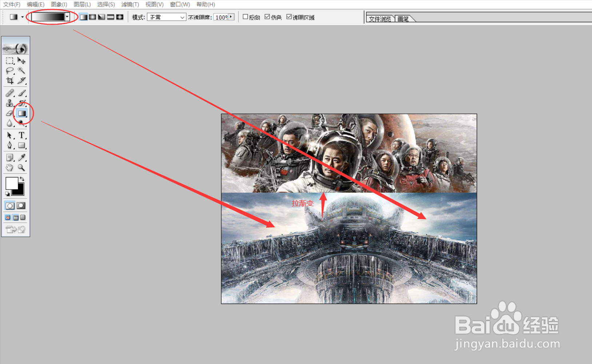Open the 窗口(W) menu
Viewport: 592px width, 364px height.
(180, 4)
